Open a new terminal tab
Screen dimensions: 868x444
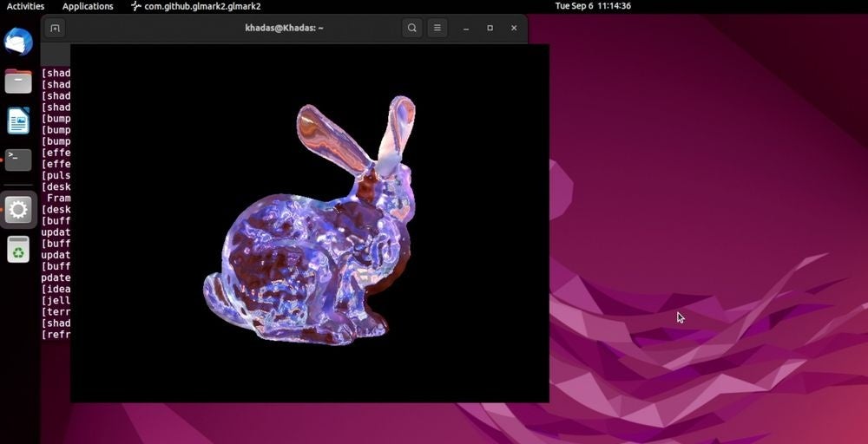(55, 28)
